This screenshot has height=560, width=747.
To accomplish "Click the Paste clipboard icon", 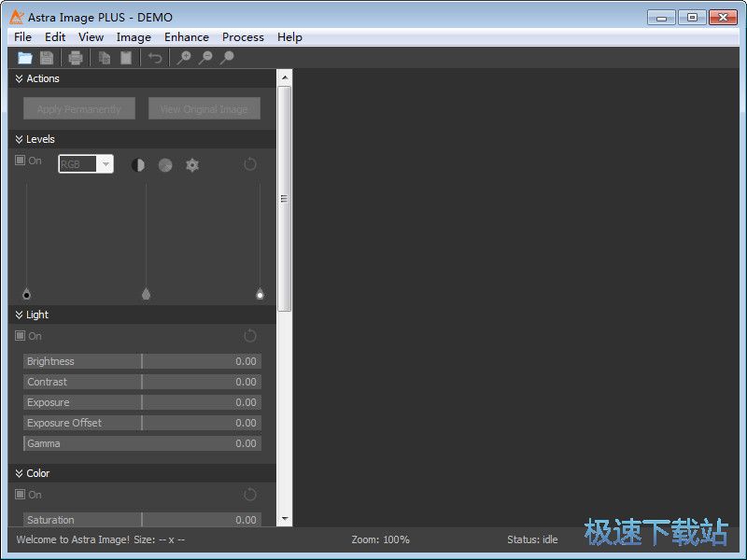I will 126,58.
